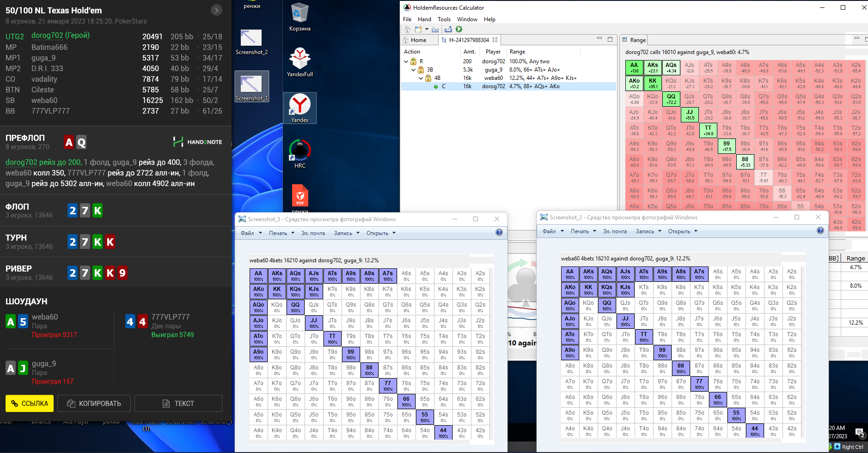Select the C call row for dorog702

click(x=508, y=86)
